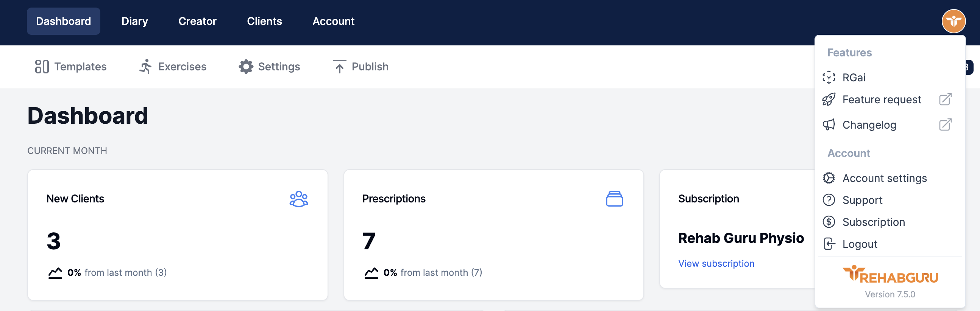Click the Publish upload button
Viewport: 980px width, 311px height.
coord(360,67)
